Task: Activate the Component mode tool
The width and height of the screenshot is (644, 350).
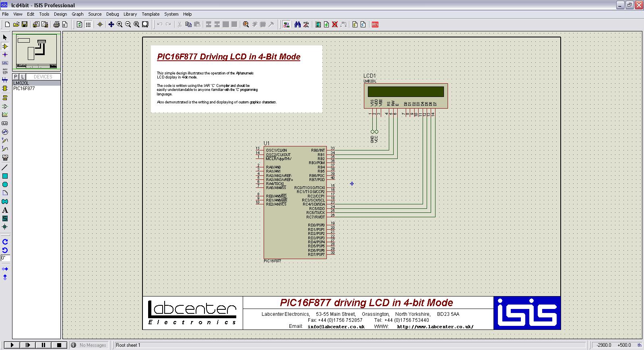Action: coord(5,46)
